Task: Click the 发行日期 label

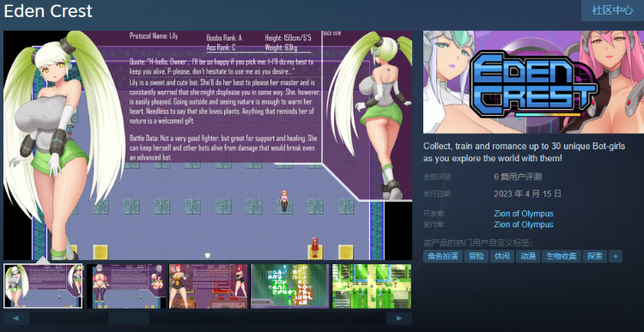Action: pos(438,194)
